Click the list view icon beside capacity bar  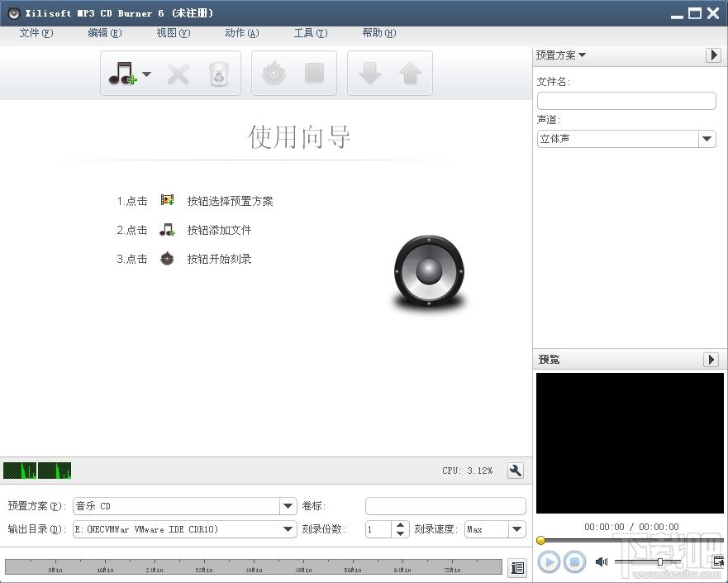click(517, 567)
